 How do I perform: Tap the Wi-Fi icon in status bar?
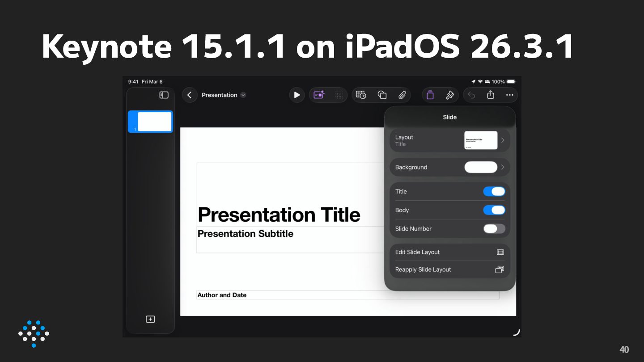480,82
